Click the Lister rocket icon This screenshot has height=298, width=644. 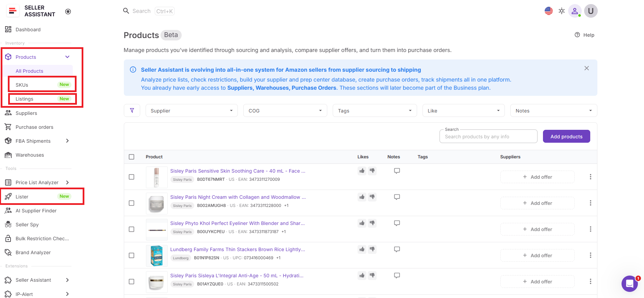pos(8,197)
